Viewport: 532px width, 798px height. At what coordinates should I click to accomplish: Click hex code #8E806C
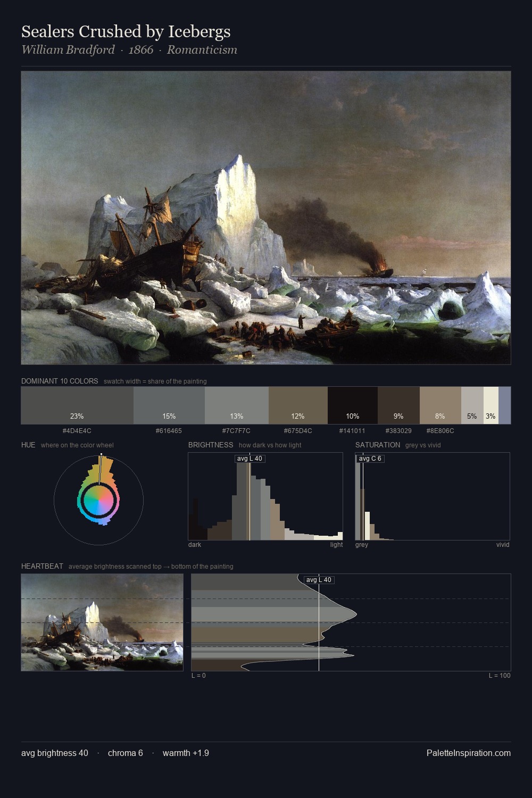point(440,431)
